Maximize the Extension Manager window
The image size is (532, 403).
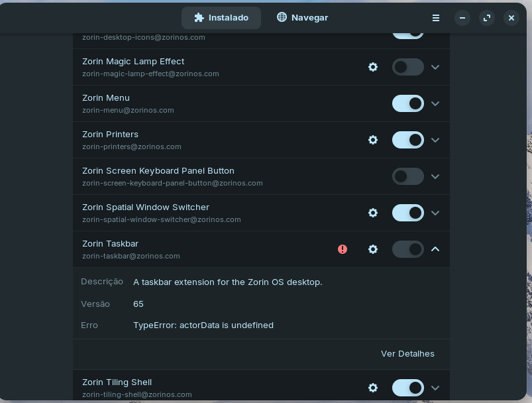[487, 18]
